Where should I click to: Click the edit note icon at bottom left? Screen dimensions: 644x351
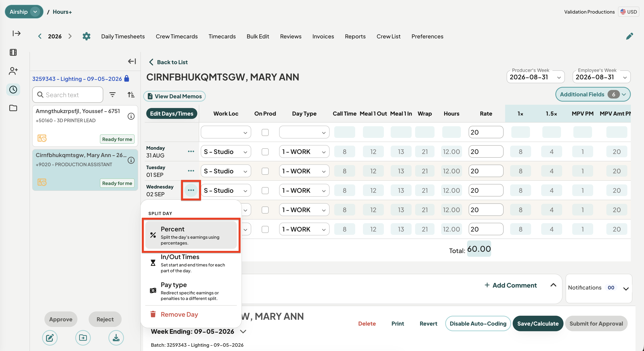pyautogui.click(x=50, y=338)
